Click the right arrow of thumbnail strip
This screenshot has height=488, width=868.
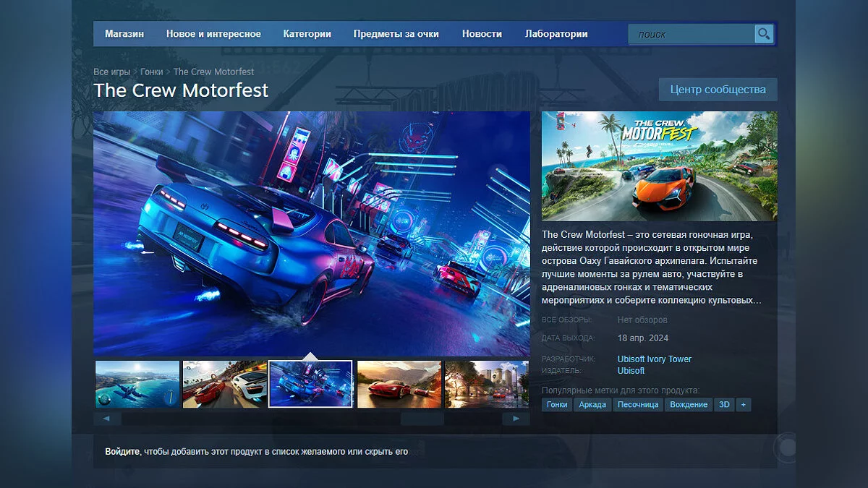(x=516, y=419)
